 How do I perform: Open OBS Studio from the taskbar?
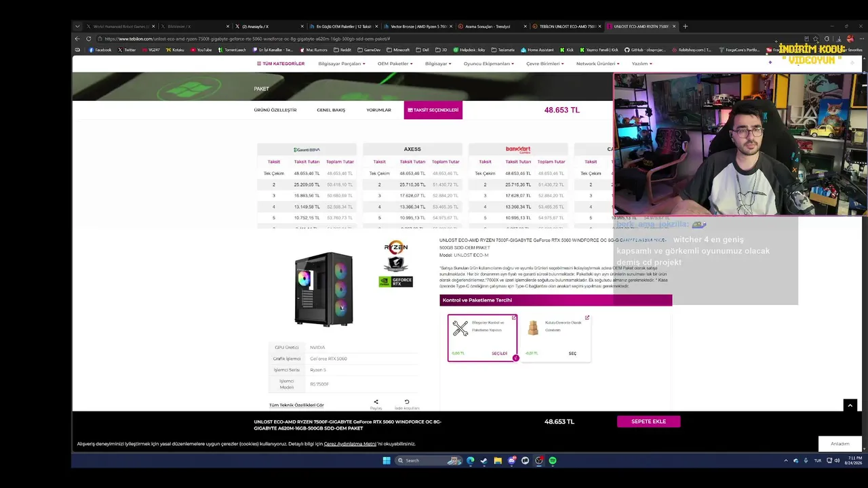coord(539,461)
